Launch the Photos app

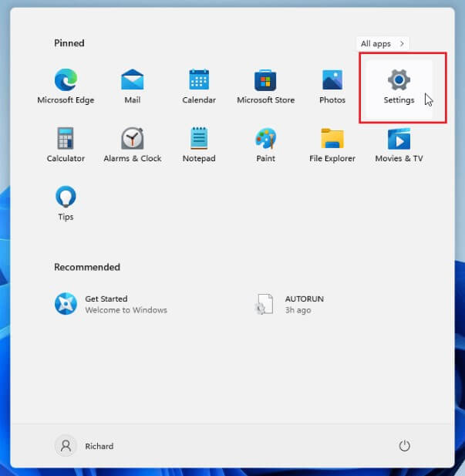(x=332, y=86)
